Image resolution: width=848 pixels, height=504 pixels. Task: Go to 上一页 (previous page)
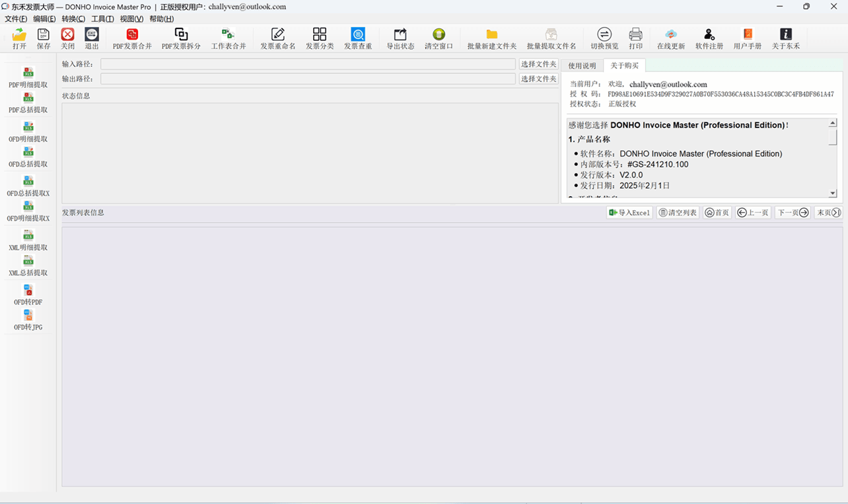point(754,213)
